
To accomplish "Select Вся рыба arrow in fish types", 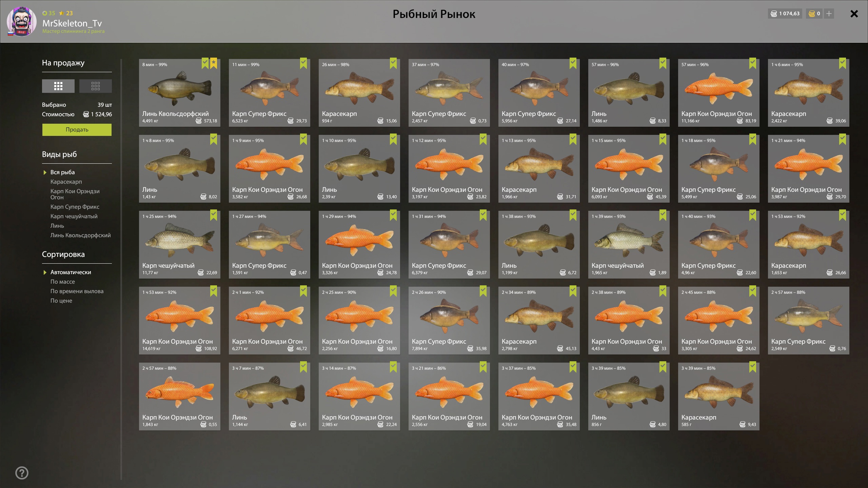I will (x=45, y=172).
